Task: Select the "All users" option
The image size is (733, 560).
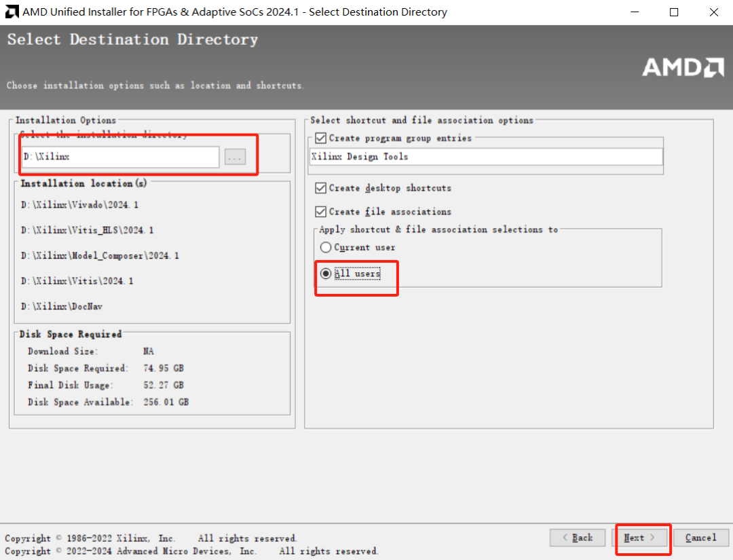Action: point(325,273)
